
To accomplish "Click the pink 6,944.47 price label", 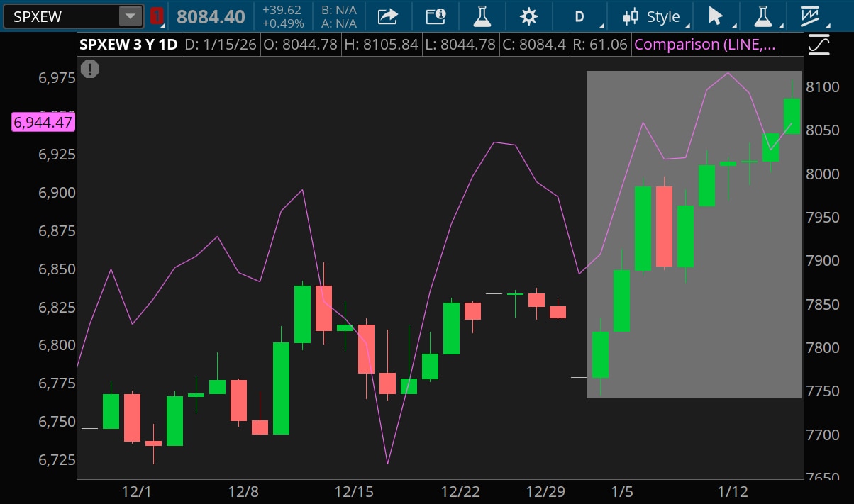I will coord(43,123).
